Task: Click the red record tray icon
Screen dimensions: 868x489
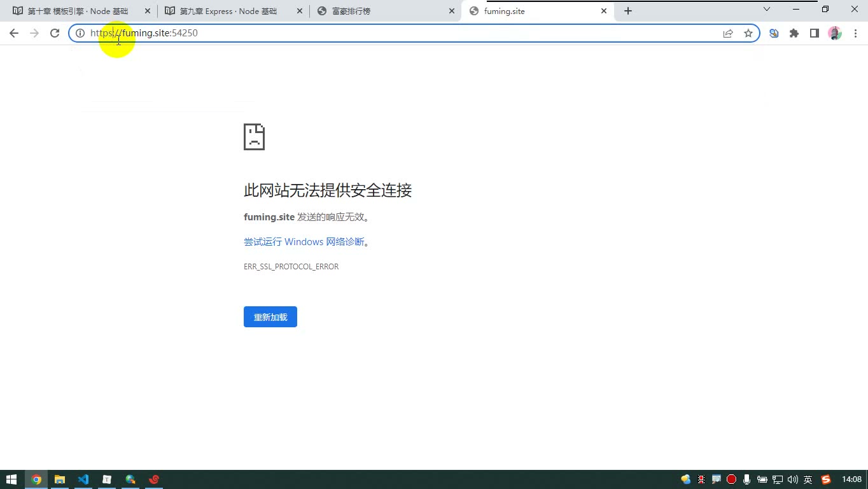Action: tap(732, 479)
